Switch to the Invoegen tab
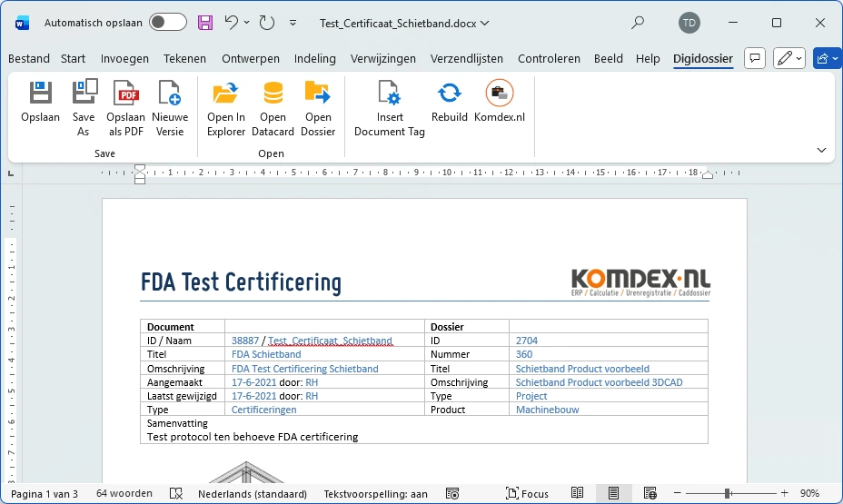Screen dimensions: 843x504 coord(124,58)
